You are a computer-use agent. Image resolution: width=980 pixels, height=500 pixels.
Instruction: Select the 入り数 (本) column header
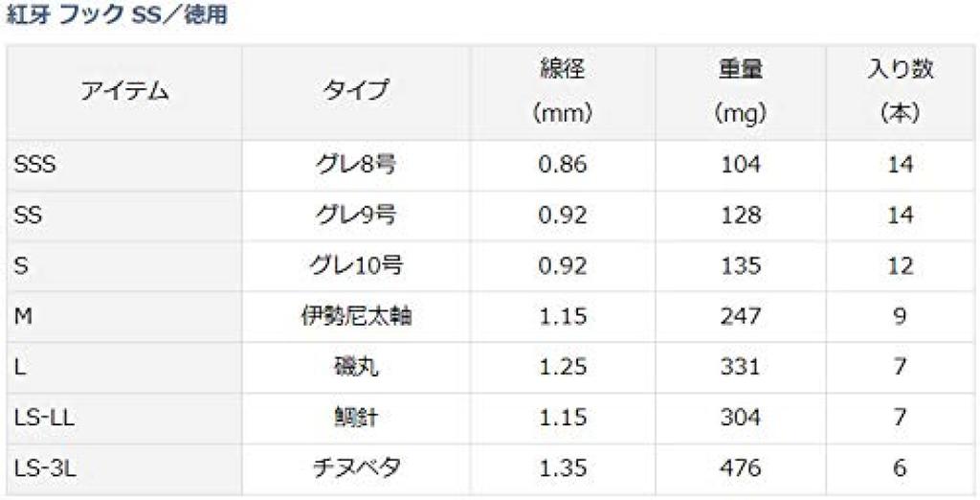click(900, 92)
